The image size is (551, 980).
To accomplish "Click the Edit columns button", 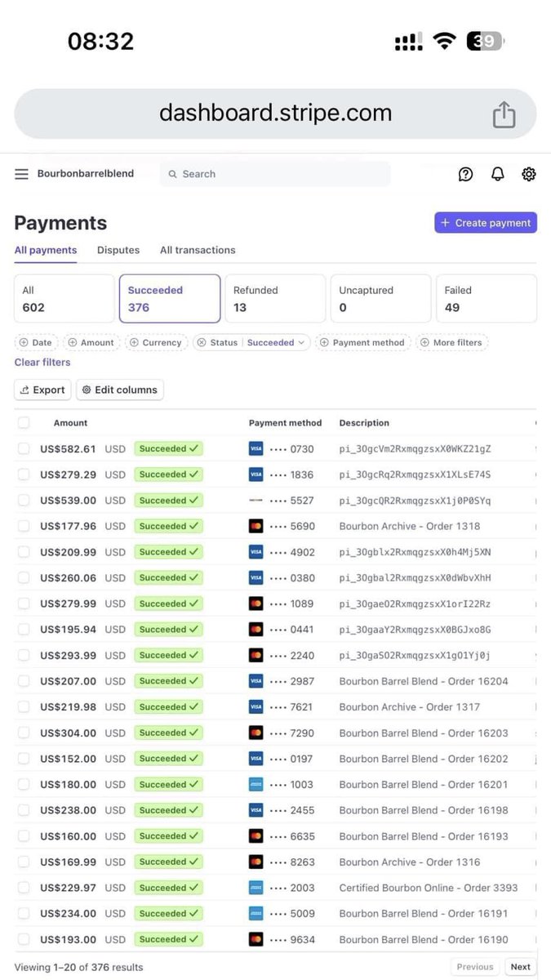I will coord(120,390).
